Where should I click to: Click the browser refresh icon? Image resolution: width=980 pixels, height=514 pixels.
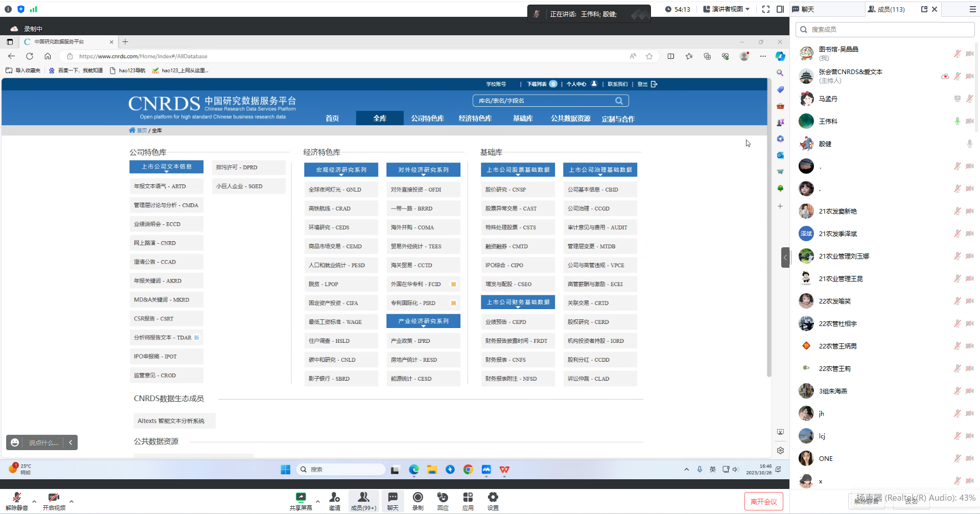point(30,56)
